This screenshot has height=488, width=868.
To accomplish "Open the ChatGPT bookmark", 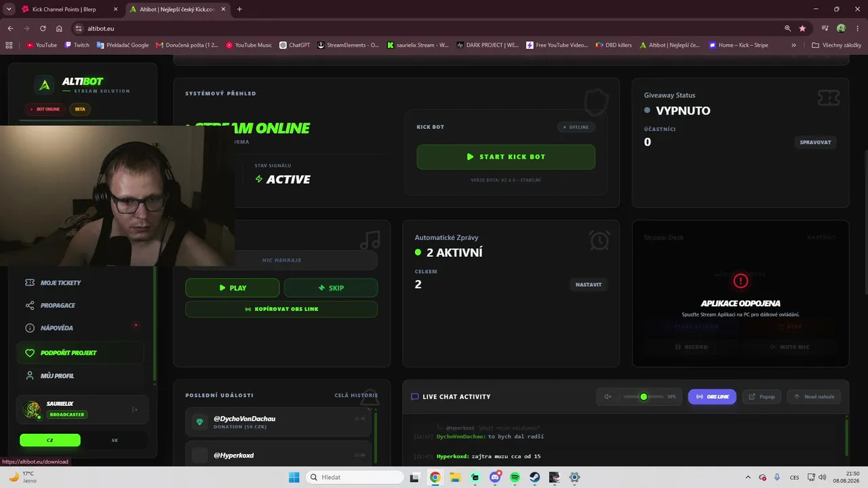I will pyautogui.click(x=294, y=45).
